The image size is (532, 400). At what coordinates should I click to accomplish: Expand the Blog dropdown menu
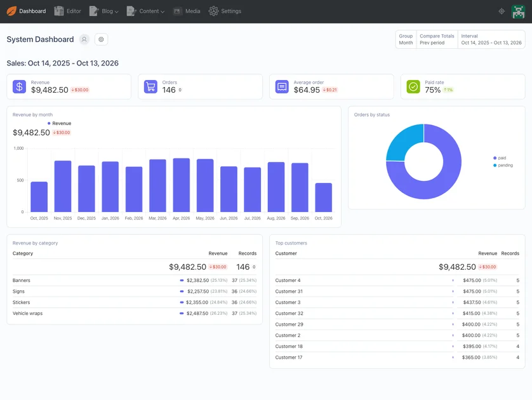click(110, 11)
